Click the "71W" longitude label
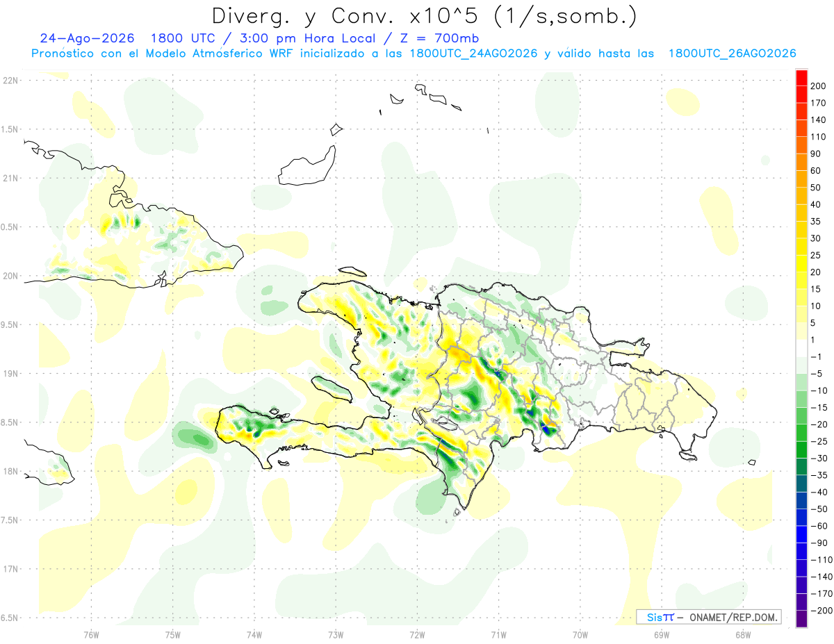834x644 pixels. coord(498,634)
